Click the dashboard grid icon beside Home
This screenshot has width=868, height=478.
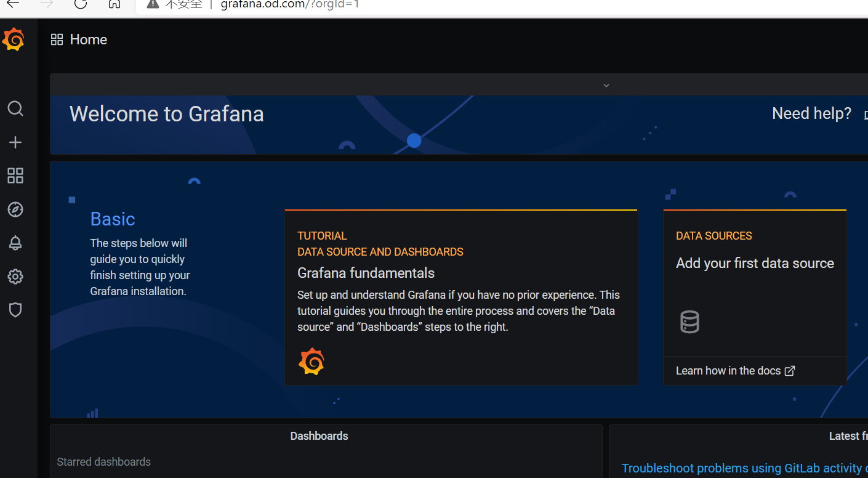pyautogui.click(x=57, y=39)
